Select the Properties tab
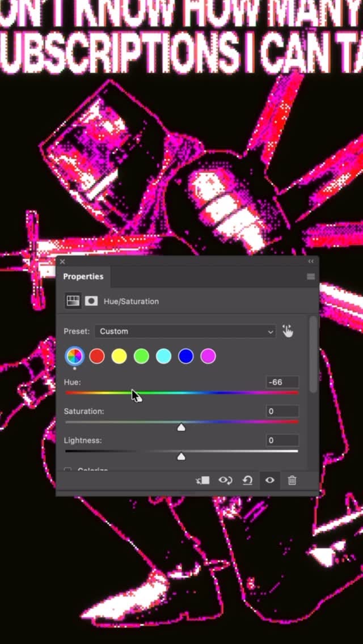 pyautogui.click(x=83, y=277)
